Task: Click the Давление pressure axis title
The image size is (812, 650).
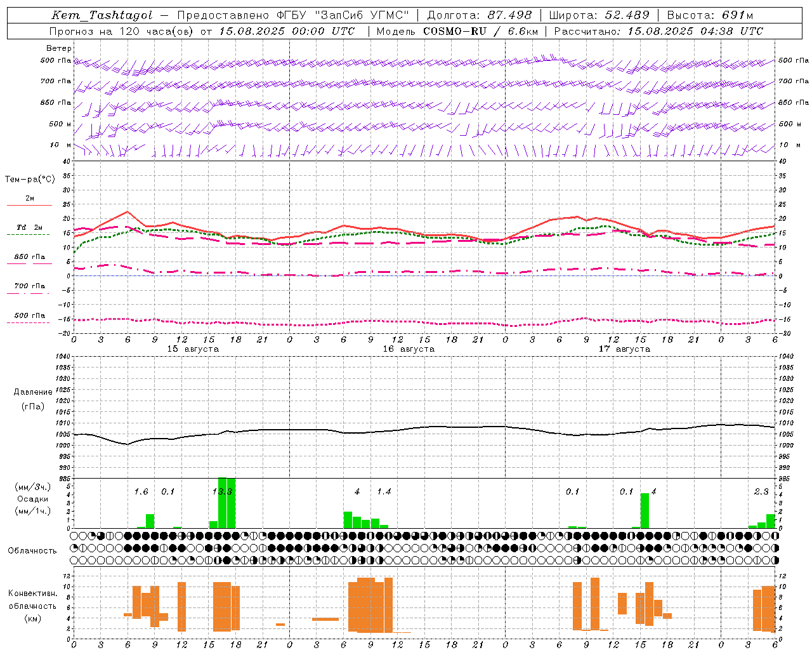Action: pos(33,392)
